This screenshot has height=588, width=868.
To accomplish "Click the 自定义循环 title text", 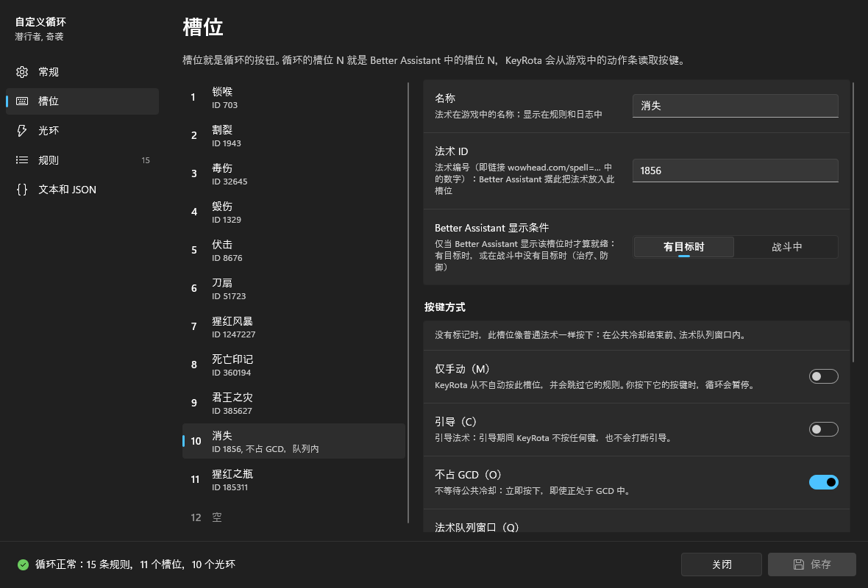I will pyautogui.click(x=40, y=22).
